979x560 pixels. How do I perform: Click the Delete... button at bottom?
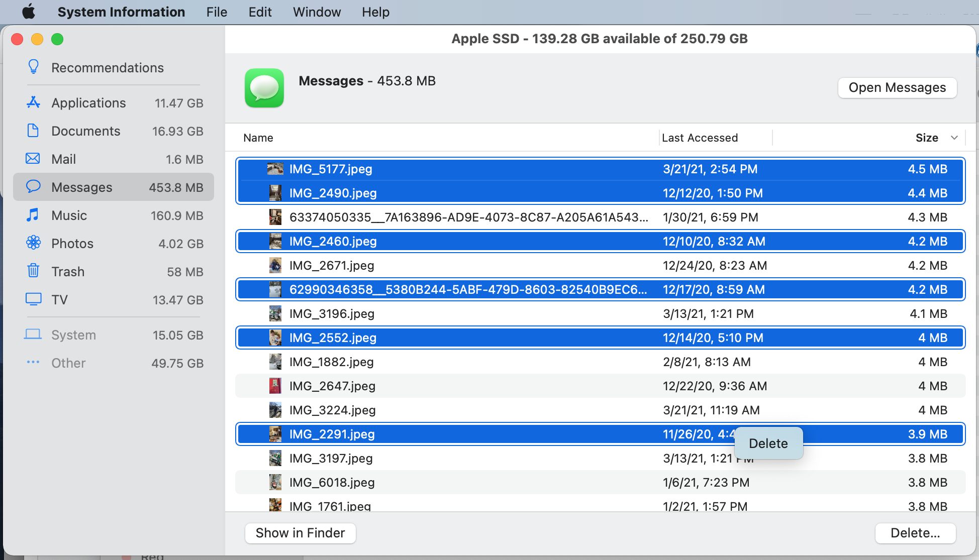[x=915, y=533]
